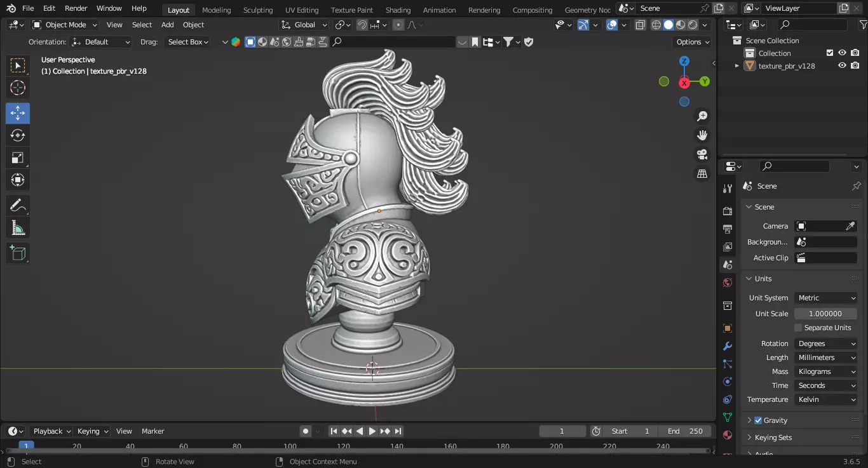Switch to rendered viewport shading

(x=693, y=25)
